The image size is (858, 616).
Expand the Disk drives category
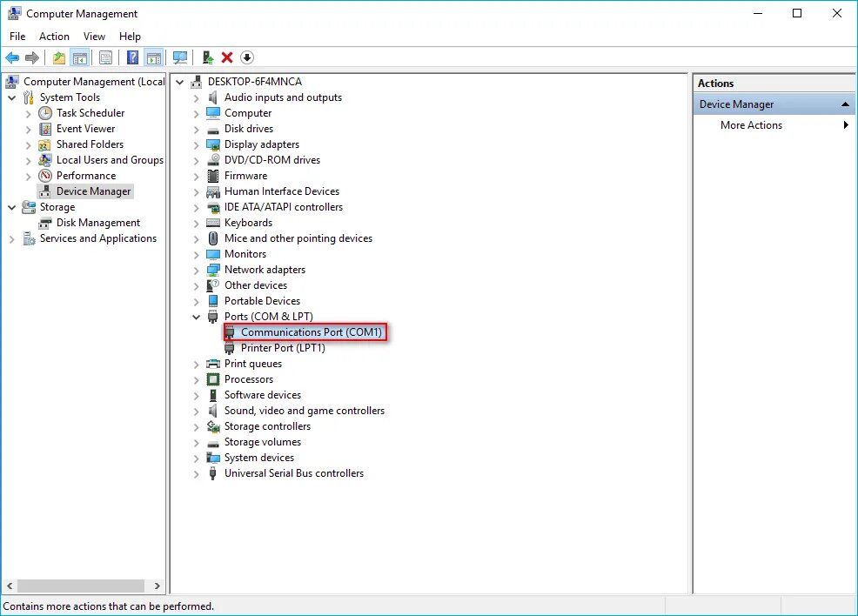[196, 130]
